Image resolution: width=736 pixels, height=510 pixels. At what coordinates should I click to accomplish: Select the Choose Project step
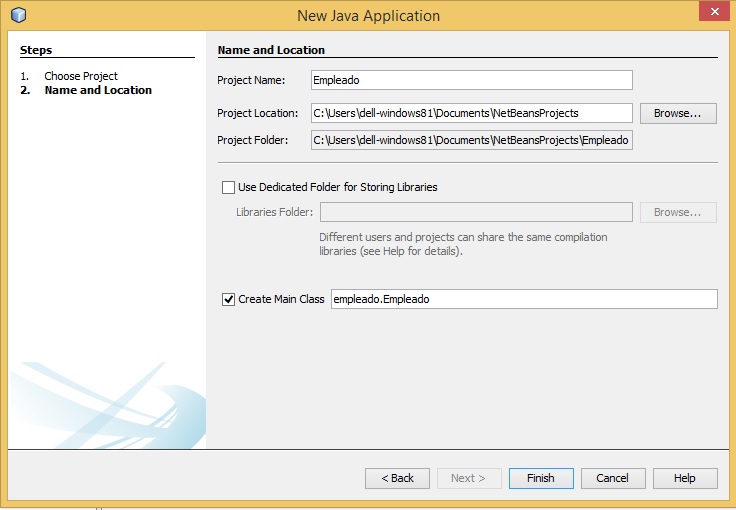coord(80,76)
